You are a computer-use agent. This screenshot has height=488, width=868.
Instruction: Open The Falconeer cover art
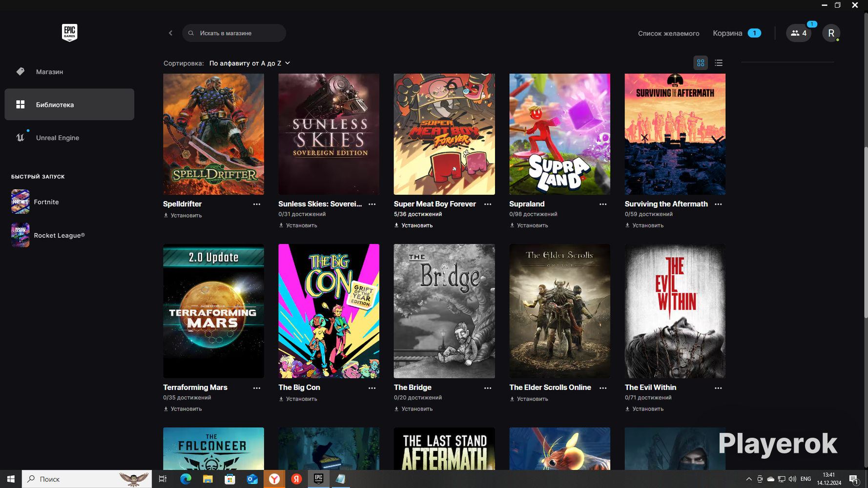pyautogui.click(x=213, y=449)
